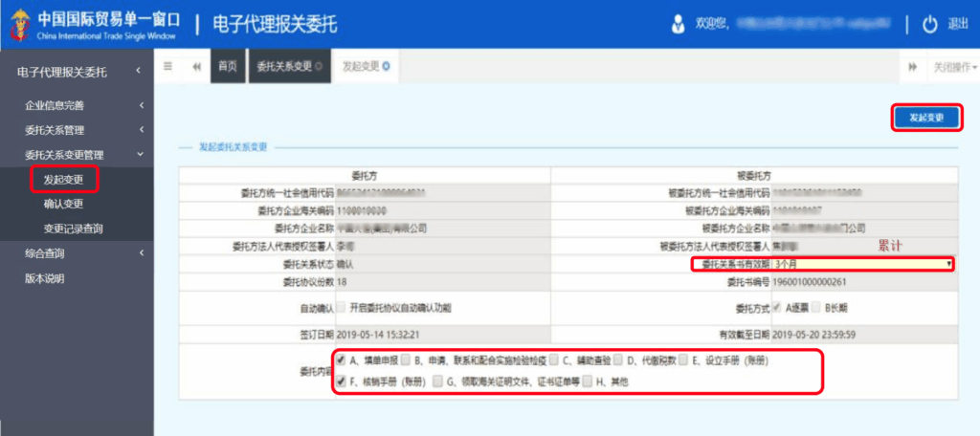Click 退出 to log out
The image size is (980, 436).
point(957,24)
